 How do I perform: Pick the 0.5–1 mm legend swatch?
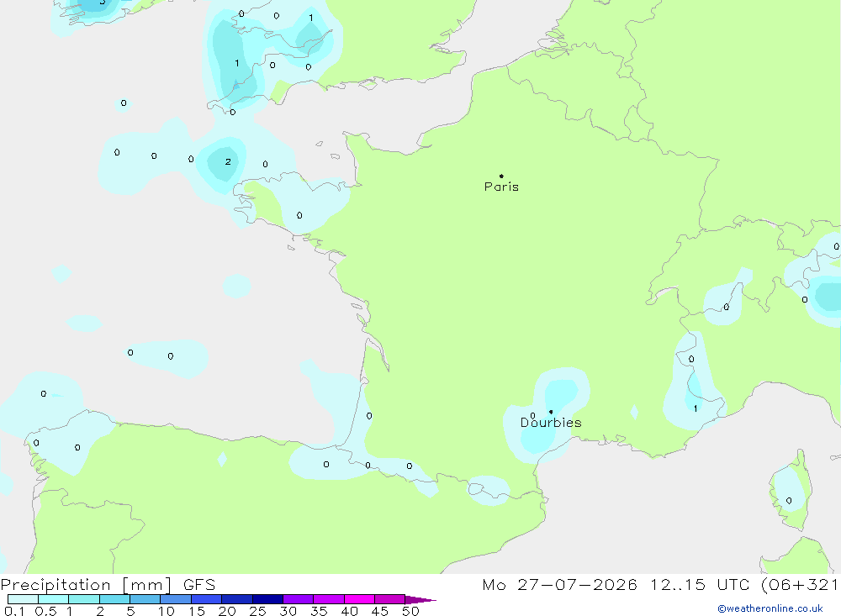54,599
